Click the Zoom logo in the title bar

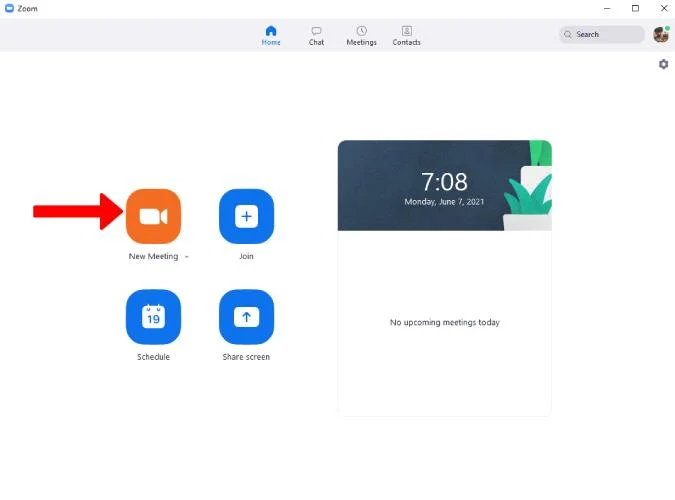click(9, 8)
